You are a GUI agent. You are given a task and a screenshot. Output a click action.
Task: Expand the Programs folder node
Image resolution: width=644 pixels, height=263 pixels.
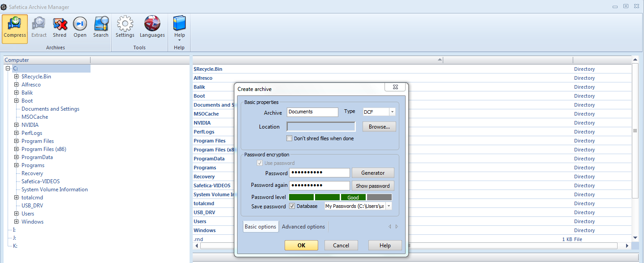[x=17, y=165]
